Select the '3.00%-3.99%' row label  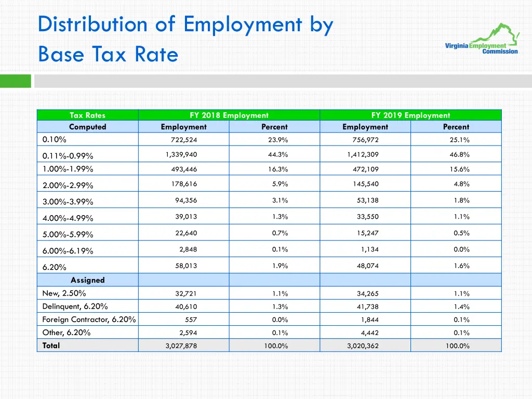(68, 202)
